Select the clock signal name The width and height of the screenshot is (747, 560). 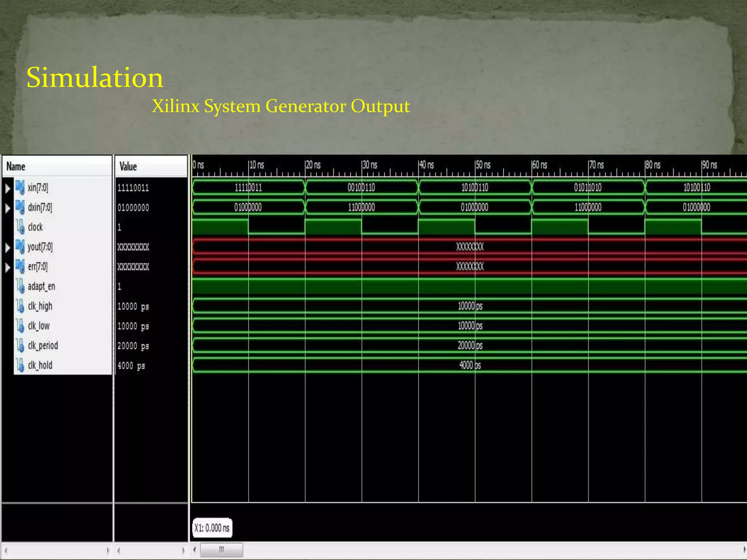pos(35,227)
